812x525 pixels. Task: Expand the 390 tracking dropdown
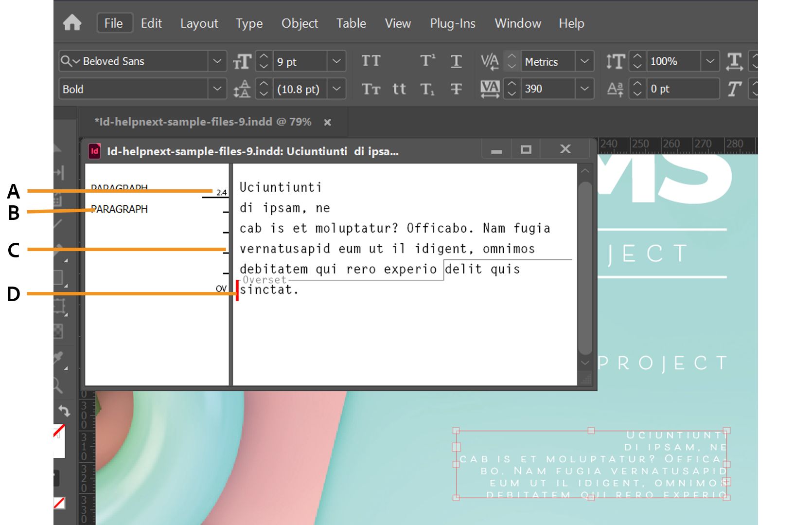(x=584, y=89)
